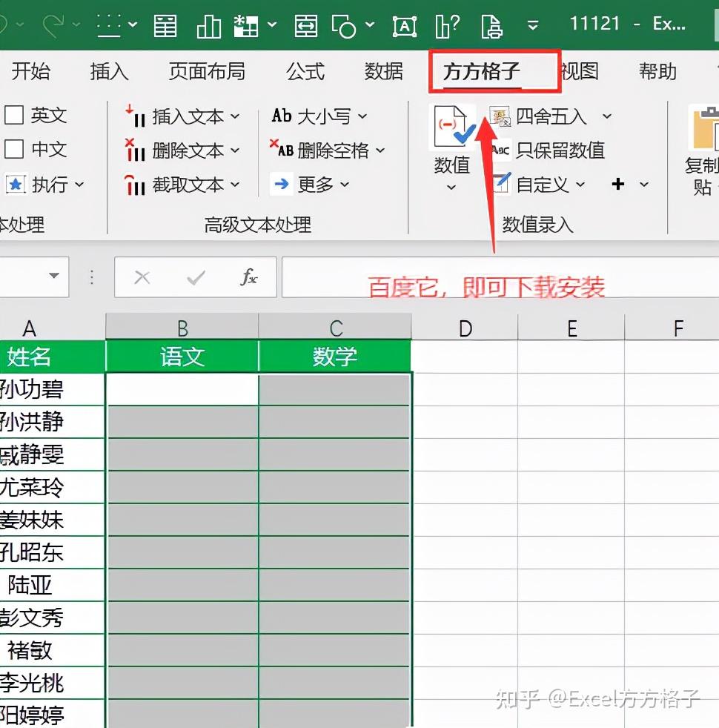The height and width of the screenshot is (728, 719).
Task: Tick the 中文 checkbox
Action: pyautogui.click(x=14, y=150)
